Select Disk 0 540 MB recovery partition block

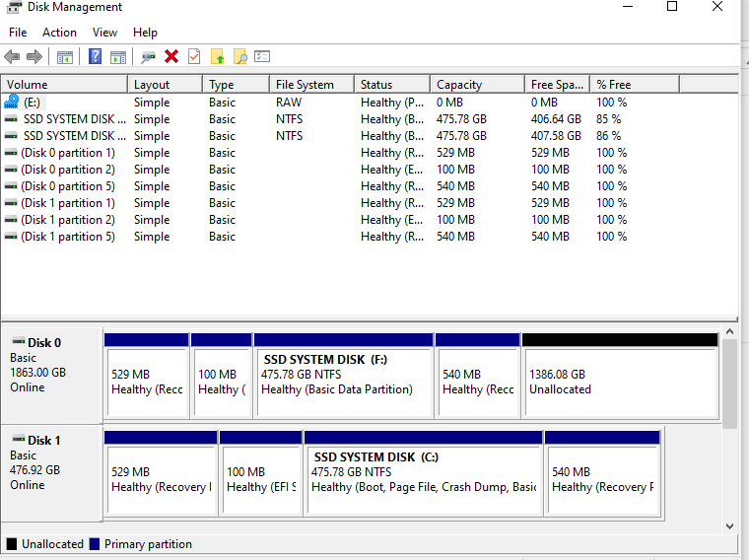[x=478, y=377]
